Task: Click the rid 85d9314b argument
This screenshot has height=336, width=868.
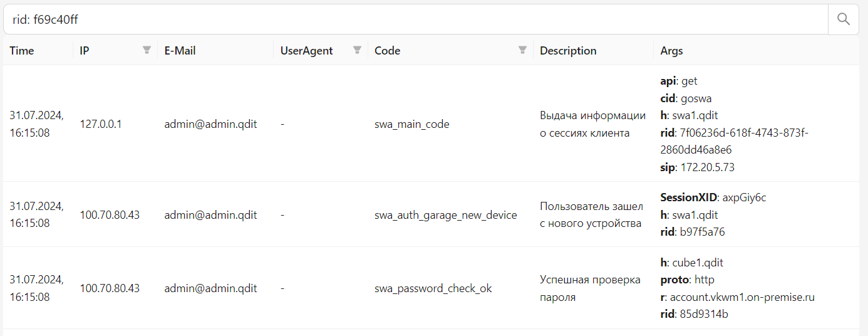Action: (694, 314)
